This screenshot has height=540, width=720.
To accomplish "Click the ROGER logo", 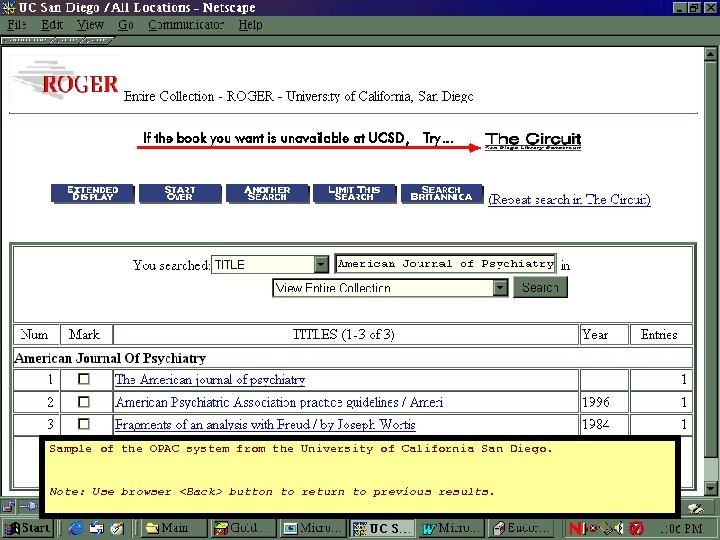I will pos(64,81).
